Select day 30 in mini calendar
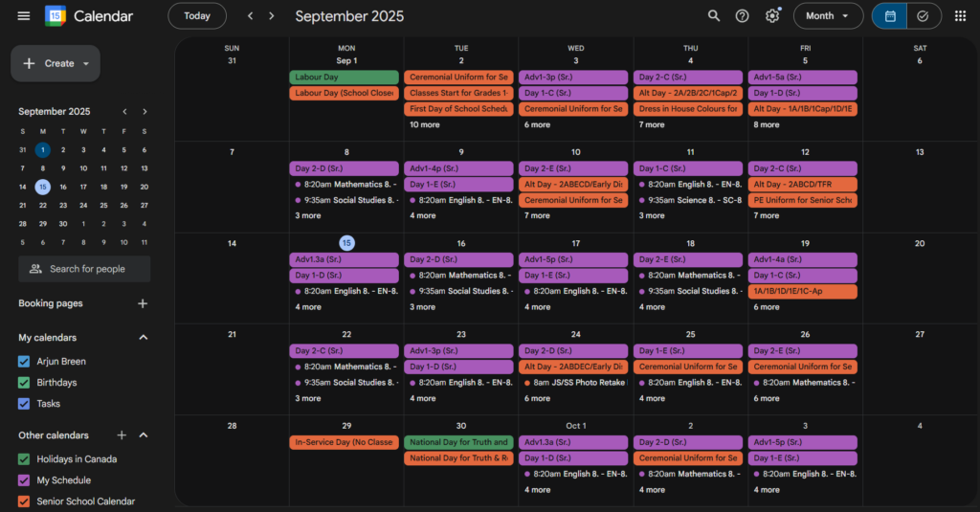Viewport: 980px width, 512px height. coord(63,224)
